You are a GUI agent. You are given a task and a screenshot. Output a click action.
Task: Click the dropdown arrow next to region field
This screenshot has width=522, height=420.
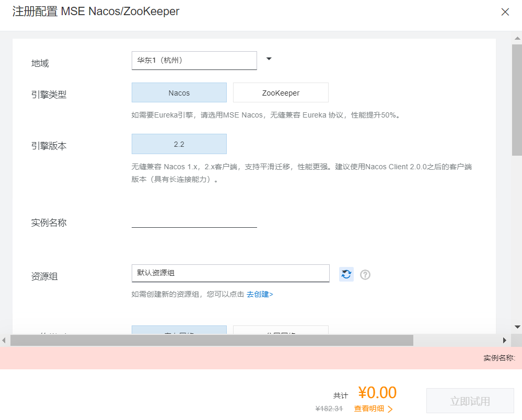tap(269, 59)
